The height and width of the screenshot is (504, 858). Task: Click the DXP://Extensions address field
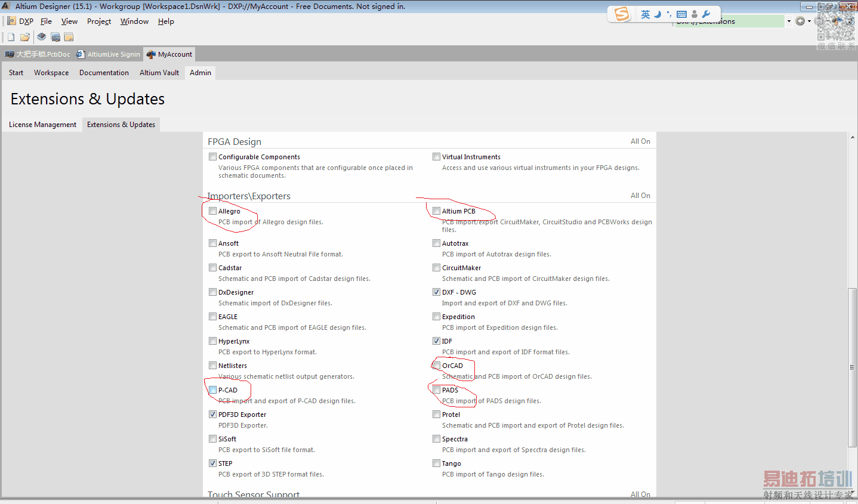(x=729, y=21)
